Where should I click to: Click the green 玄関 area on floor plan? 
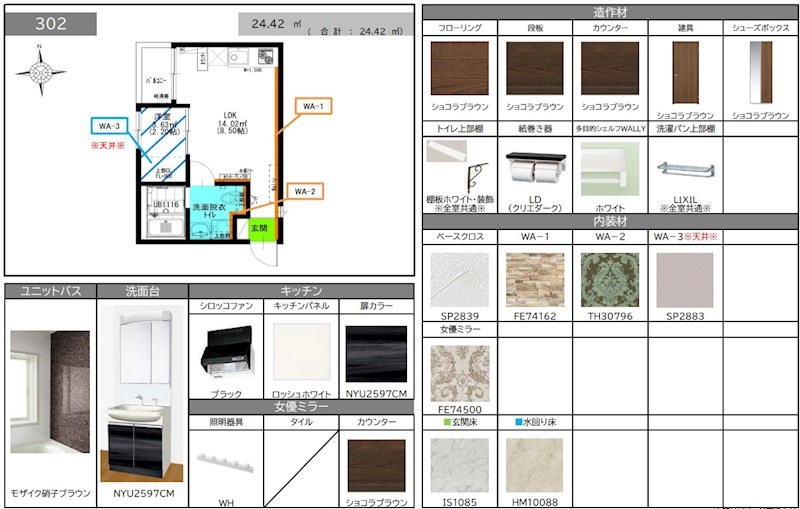[260, 230]
